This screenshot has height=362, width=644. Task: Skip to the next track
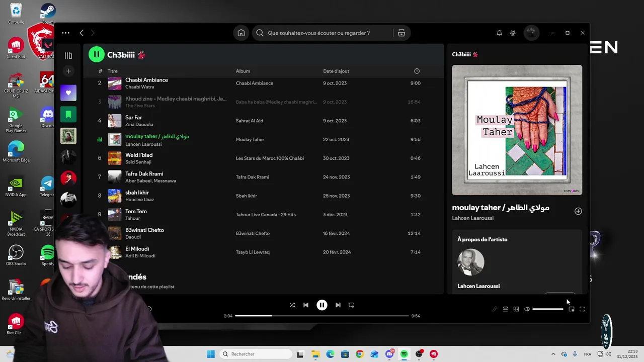tap(338, 305)
